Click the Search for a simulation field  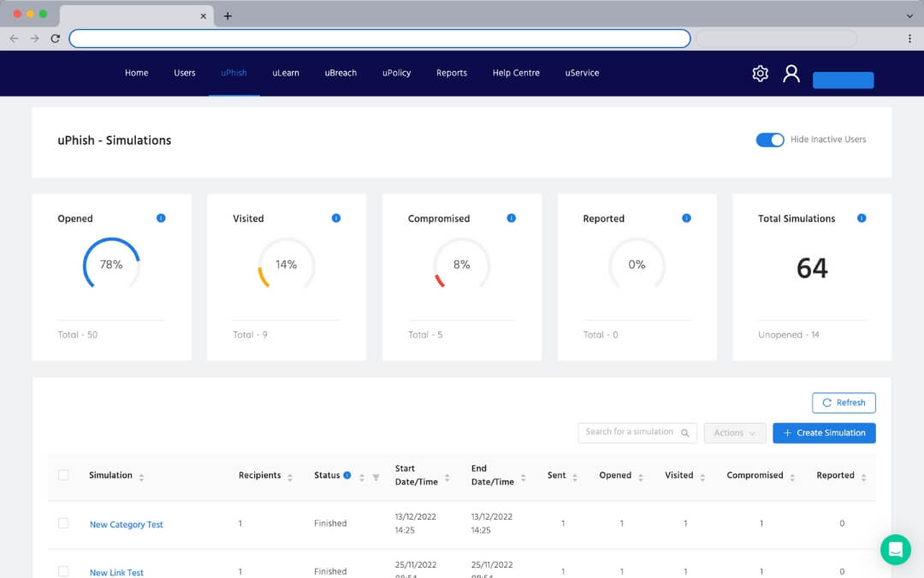click(x=631, y=432)
